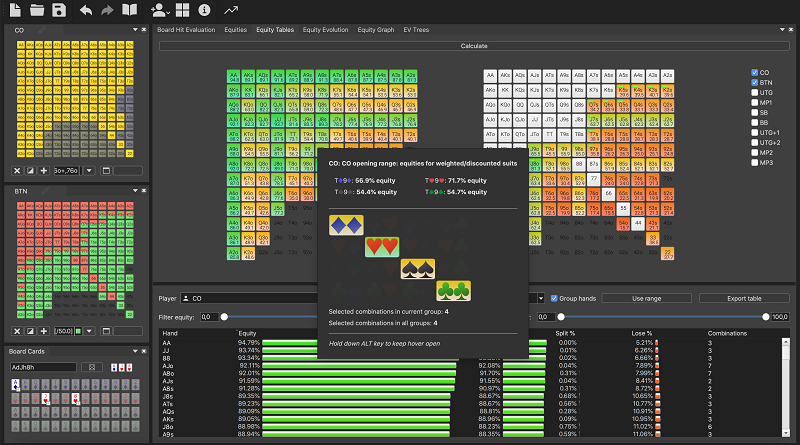Screen dimensions: 800x445
Task: Edit the CO panel name with the pencil icon
Action: 42,30
